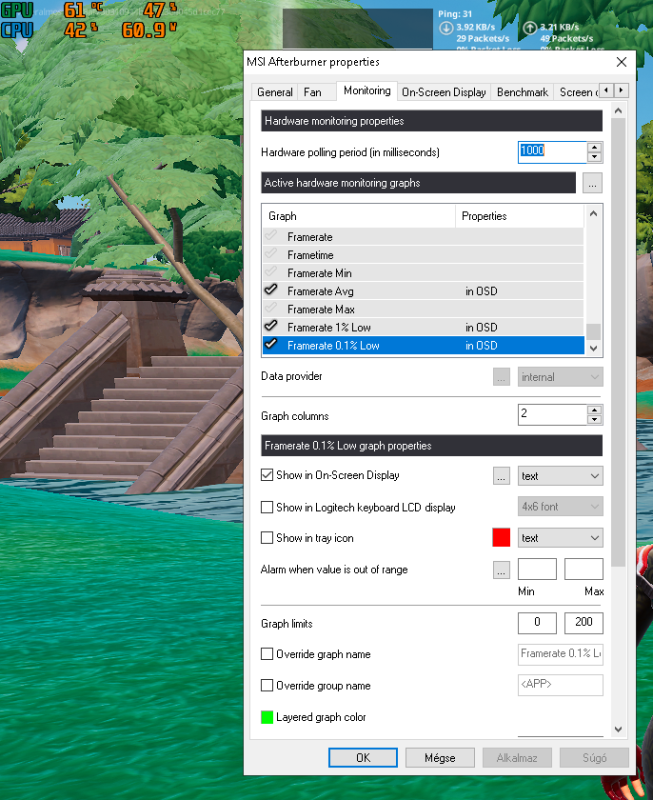Click the Data provider ellipsis button

501,377
